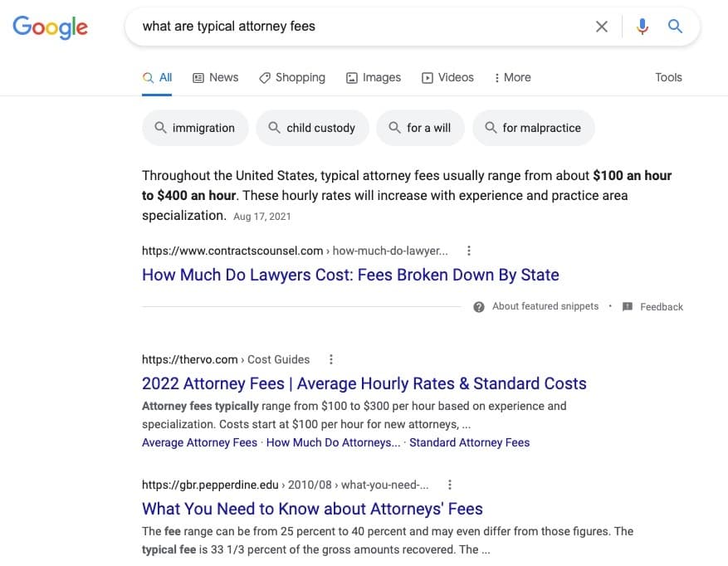Submit search using magnifying glass icon
Viewport: 728px width, 566px height.
pos(675,27)
